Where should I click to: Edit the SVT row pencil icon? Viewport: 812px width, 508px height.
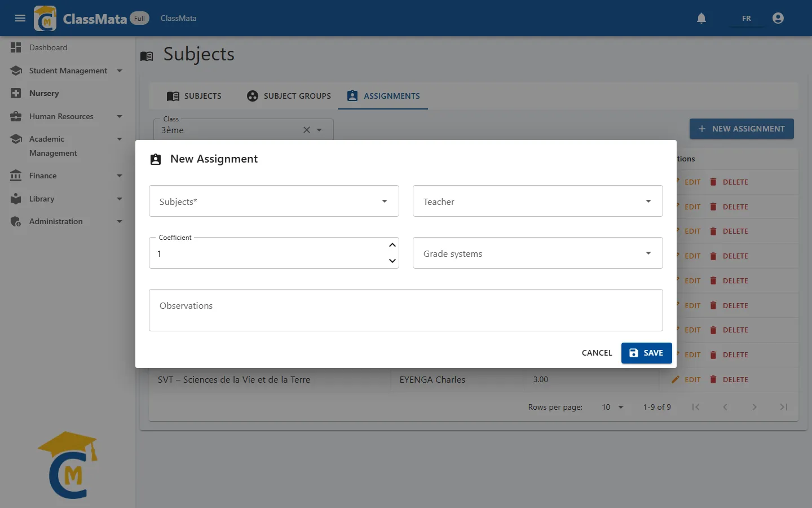(676, 379)
